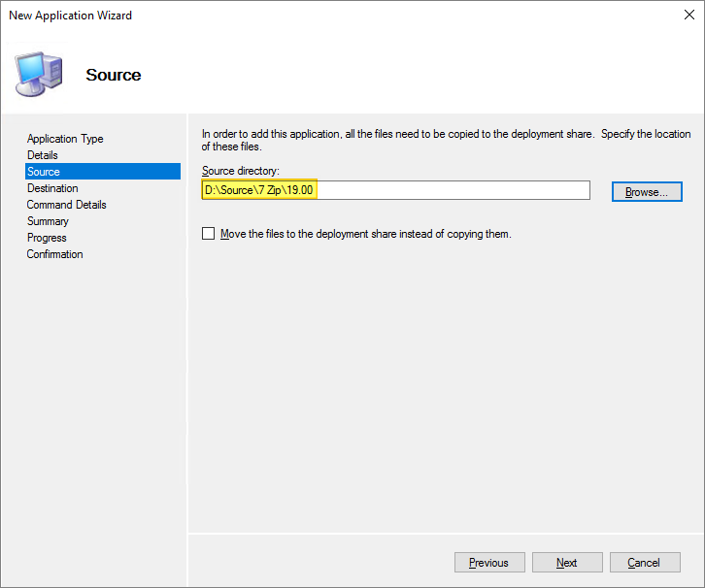
Task: Cancel the application wizard
Action: pos(644,563)
